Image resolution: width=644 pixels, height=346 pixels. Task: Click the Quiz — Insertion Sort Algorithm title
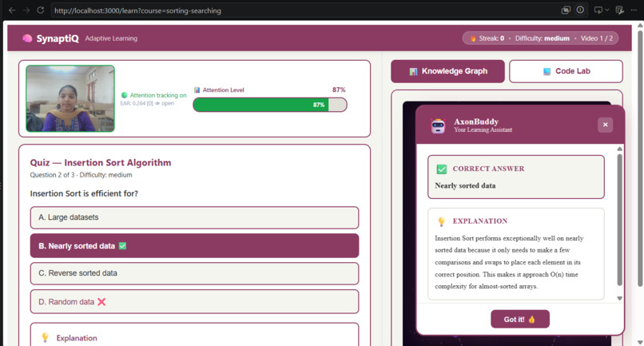point(101,163)
